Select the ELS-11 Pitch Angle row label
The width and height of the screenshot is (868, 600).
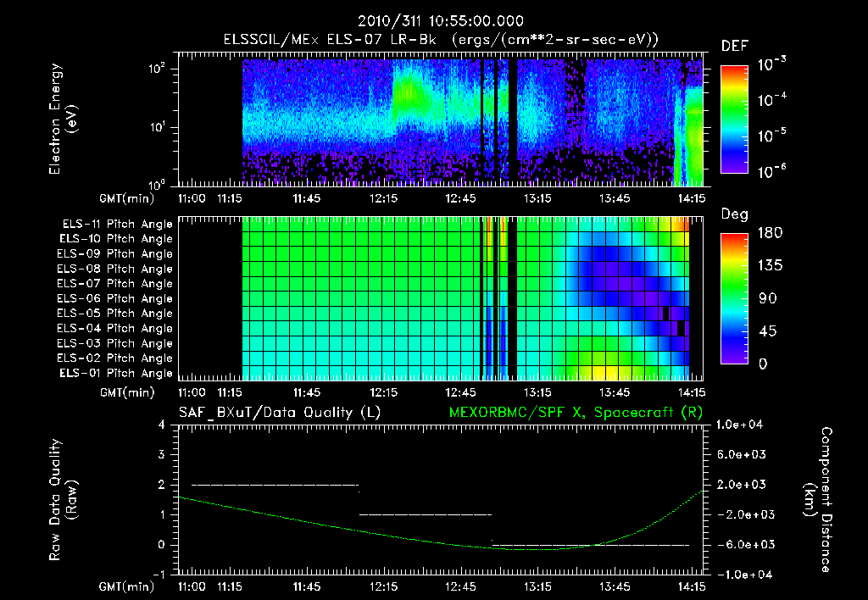point(117,225)
